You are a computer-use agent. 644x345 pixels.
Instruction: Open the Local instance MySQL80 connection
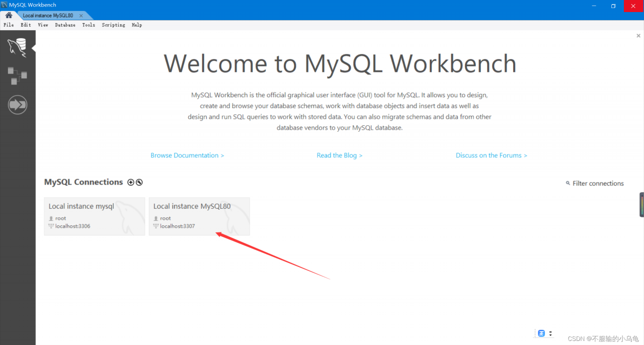coord(199,216)
